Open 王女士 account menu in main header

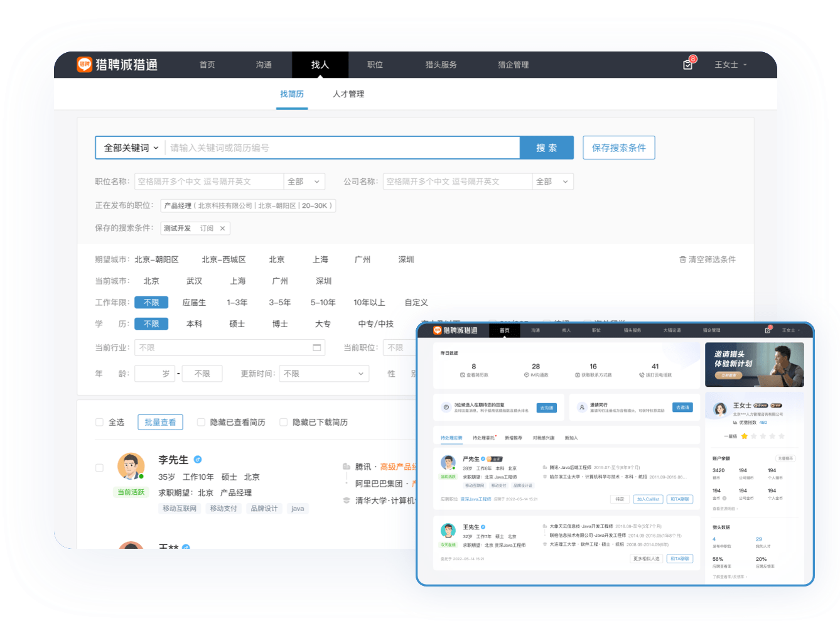click(731, 65)
